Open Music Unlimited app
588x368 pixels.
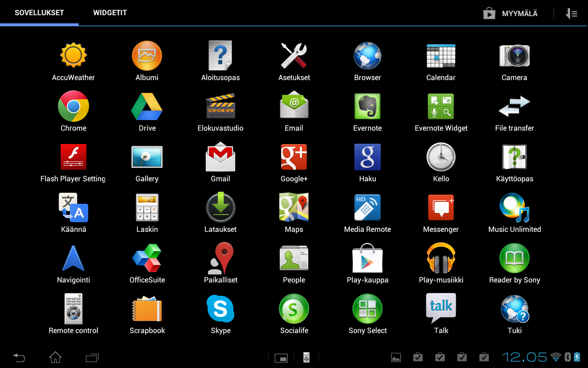[x=514, y=207]
